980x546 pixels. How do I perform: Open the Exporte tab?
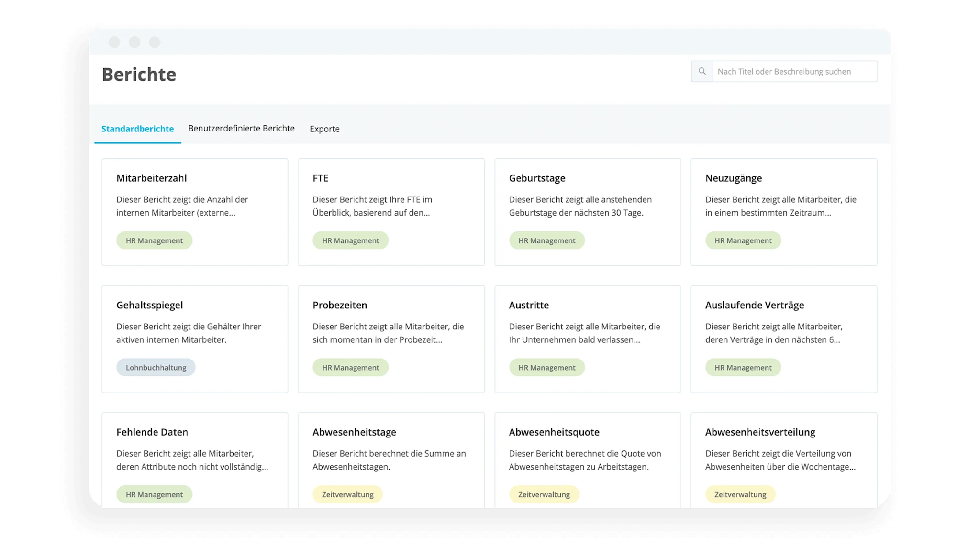[324, 129]
